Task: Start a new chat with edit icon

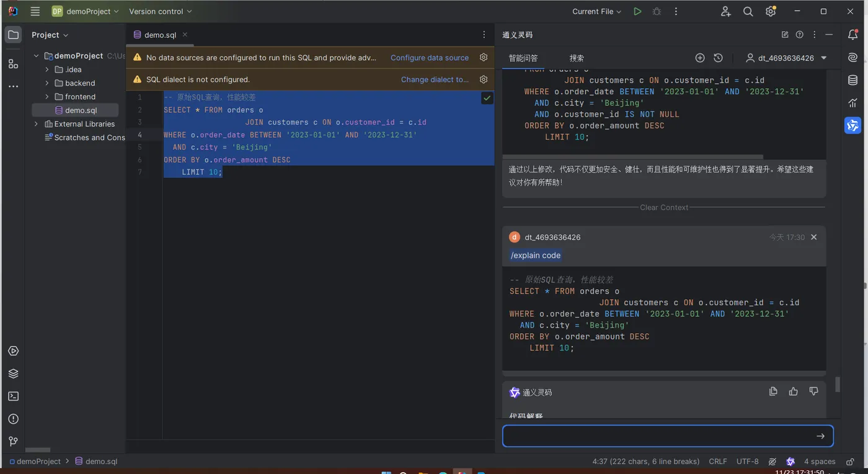Action: click(785, 35)
